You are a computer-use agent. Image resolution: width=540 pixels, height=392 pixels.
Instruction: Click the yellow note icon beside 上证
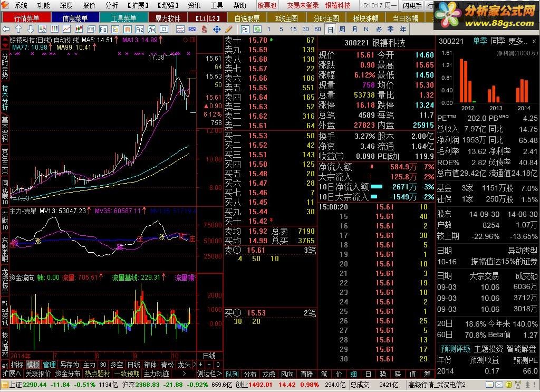(5, 385)
